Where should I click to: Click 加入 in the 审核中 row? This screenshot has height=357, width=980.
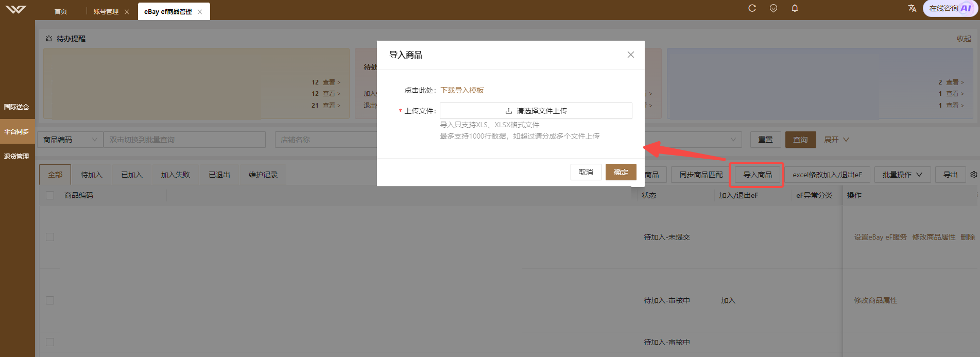pyautogui.click(x=728, y=300)
